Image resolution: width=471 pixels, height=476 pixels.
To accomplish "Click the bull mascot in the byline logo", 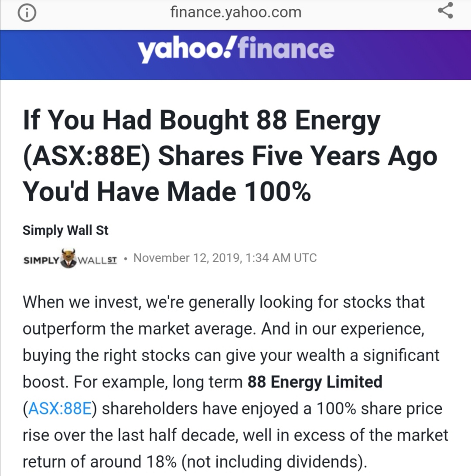I will (x=68, y=258).
